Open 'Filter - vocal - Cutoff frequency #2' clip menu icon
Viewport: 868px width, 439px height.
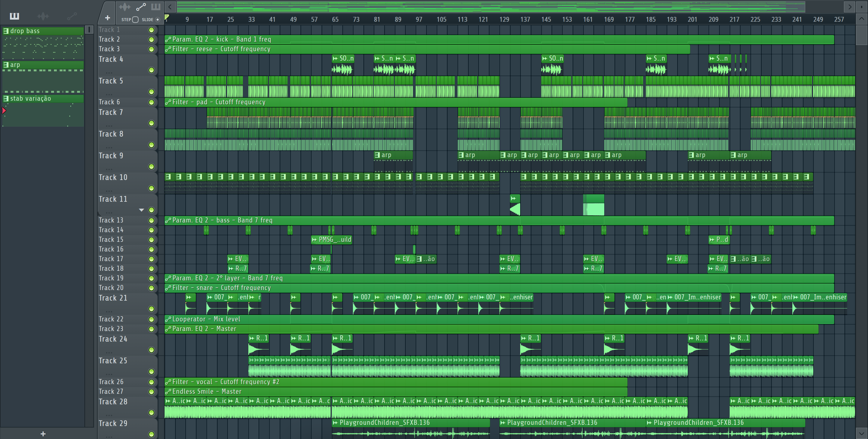168,382
